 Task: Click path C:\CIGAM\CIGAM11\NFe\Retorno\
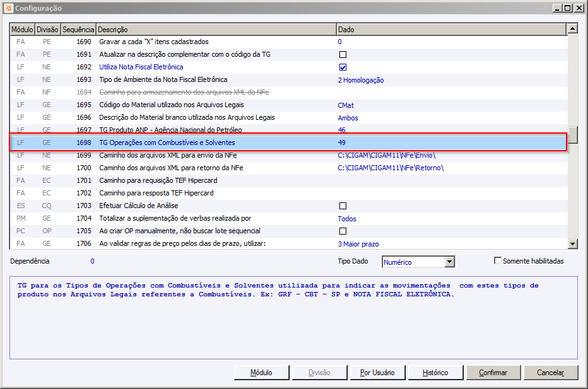(x=391, y=168)
